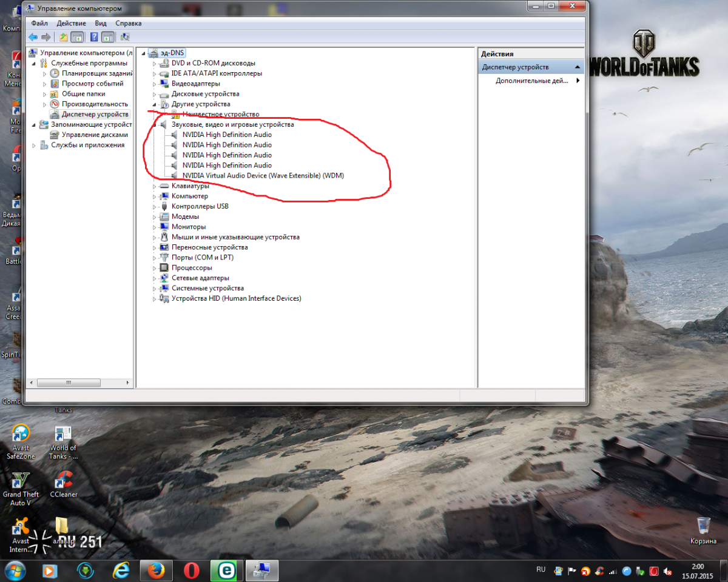Screen dimensions: 728x582
Task: Expand Дисковые устройства node
Action: coord(154,94)
